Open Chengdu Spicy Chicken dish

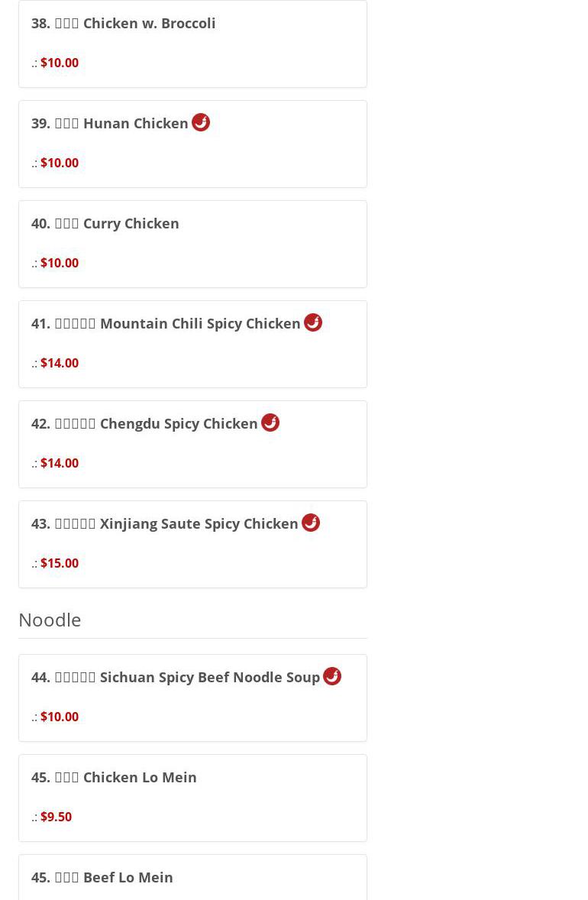tap(144, 423)
